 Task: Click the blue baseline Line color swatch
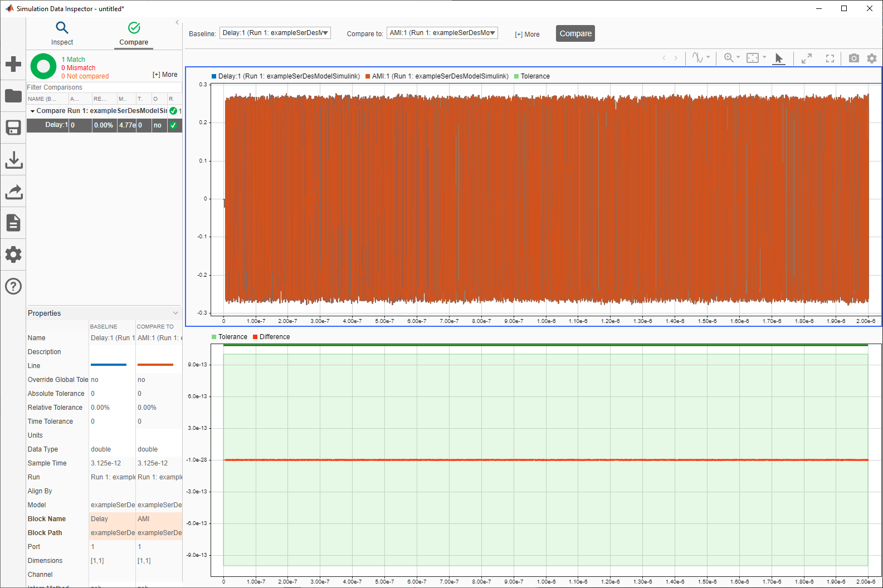pyautogui.click(x=109, y=365)
